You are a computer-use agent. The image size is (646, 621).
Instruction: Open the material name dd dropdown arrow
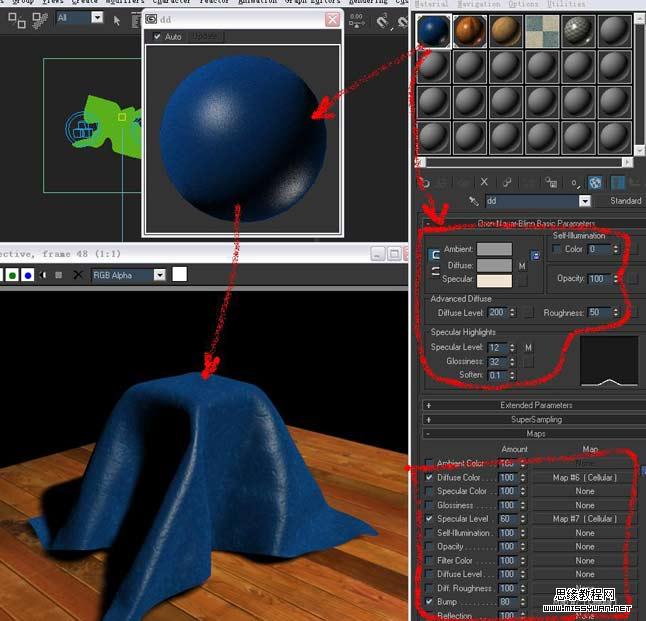click(x=585, y=201)
